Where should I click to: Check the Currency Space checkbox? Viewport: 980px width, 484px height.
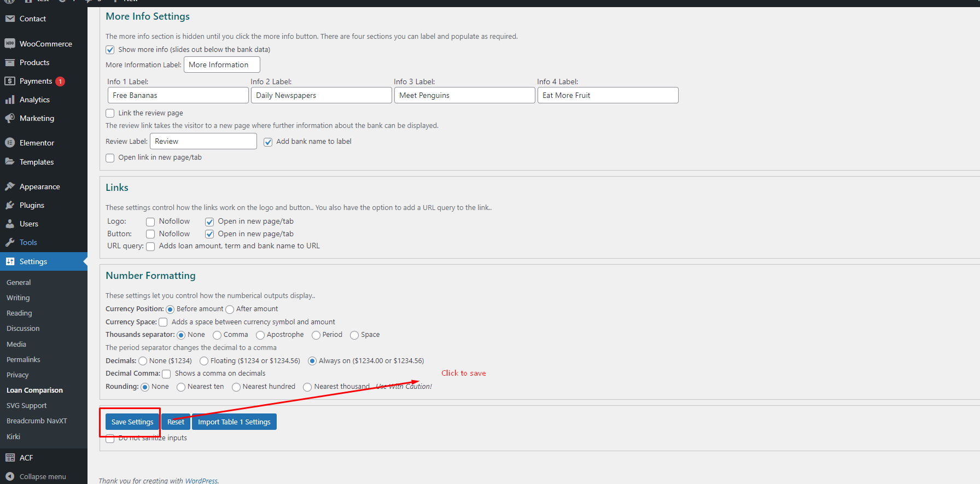pyautogui.click(x=163, y=322)
